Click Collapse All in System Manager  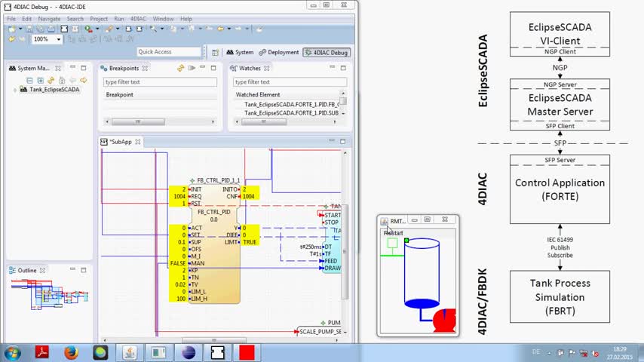click(x=29, y=80)
